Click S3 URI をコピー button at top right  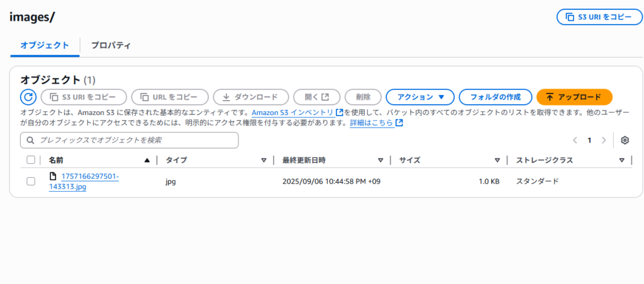point(599,17)
